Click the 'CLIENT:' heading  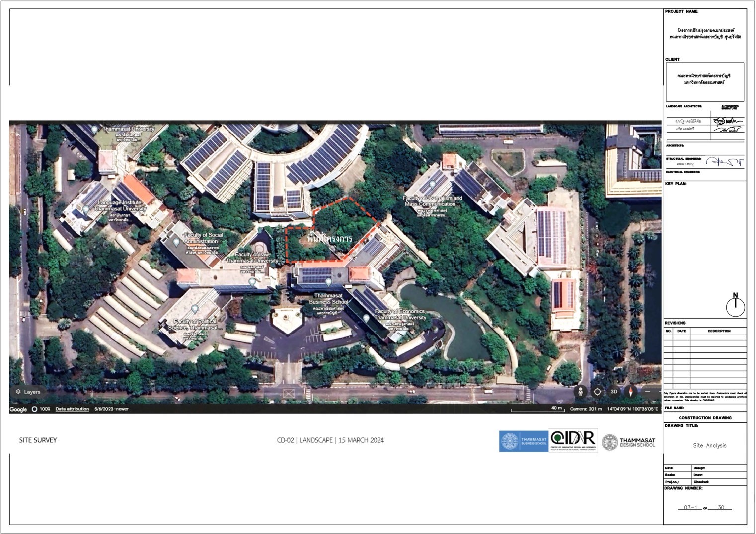tap(673, 59)
